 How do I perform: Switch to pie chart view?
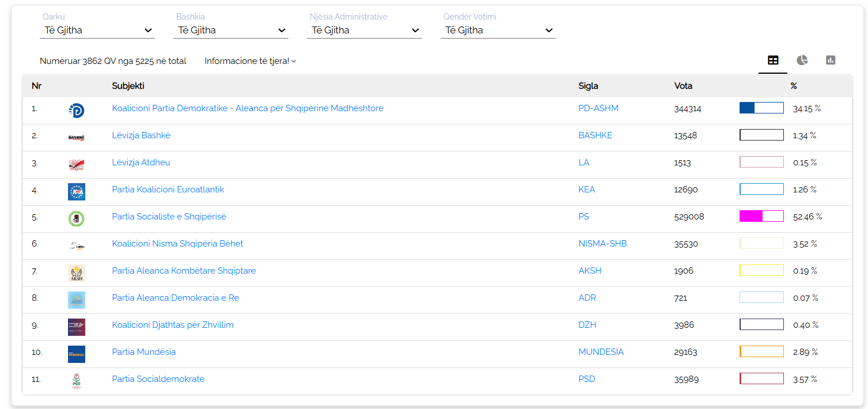(802, 60)
